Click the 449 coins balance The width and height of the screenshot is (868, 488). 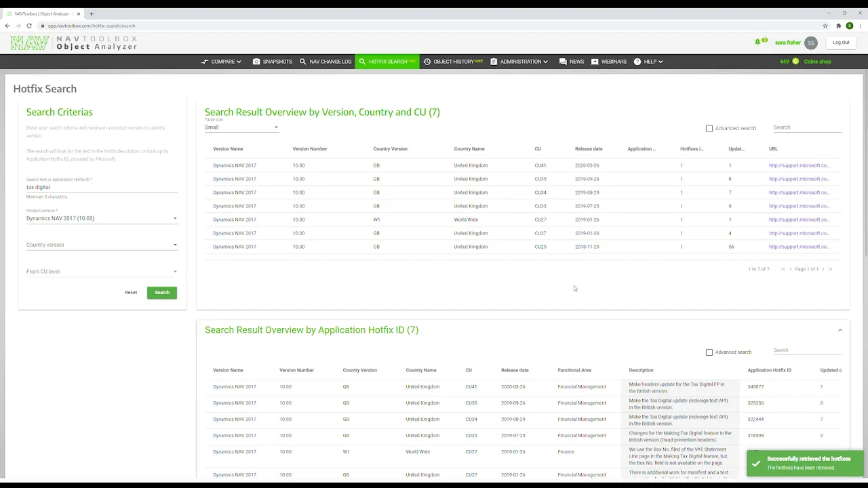(x=784, y=62)
